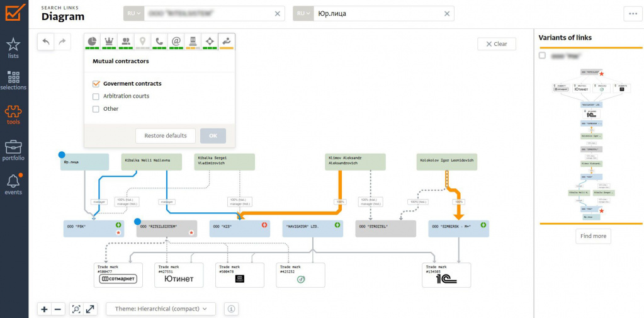Click the Find more button
This screenshot has width=644, height=318.
[x=593, y=236]
